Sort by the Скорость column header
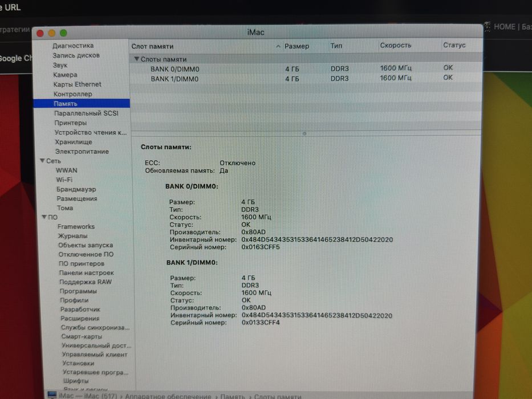 pos(395,45)
